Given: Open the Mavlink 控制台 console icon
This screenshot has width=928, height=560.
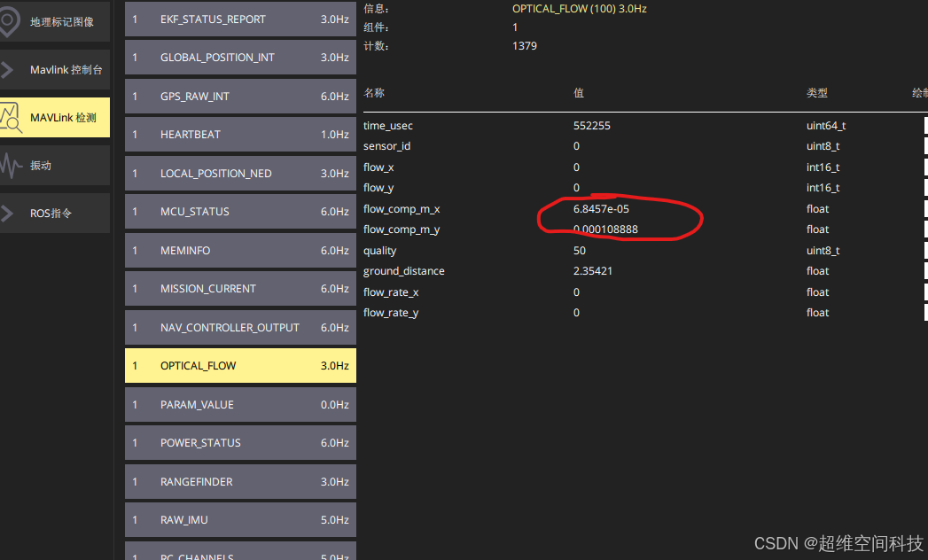Looking at the screenshot, I should [7, 70].
